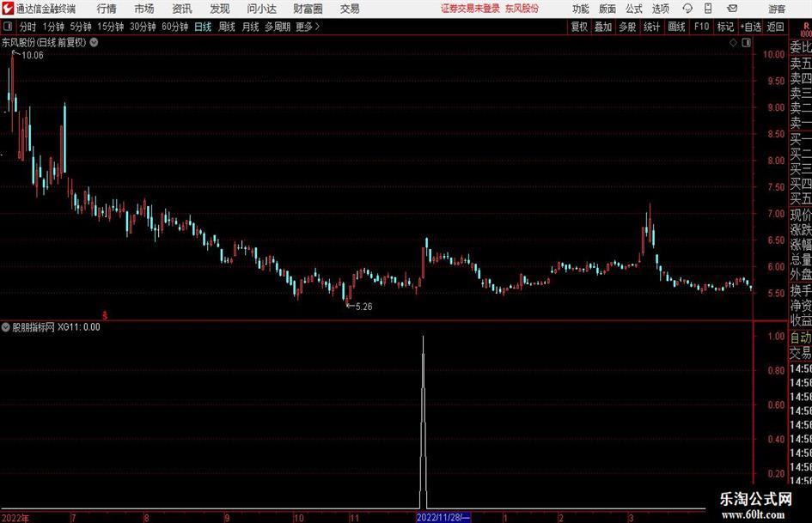This screenshot has width=812, height=523.
Task: Click the 现价 row in quote panel
Action: pos(801,215)
